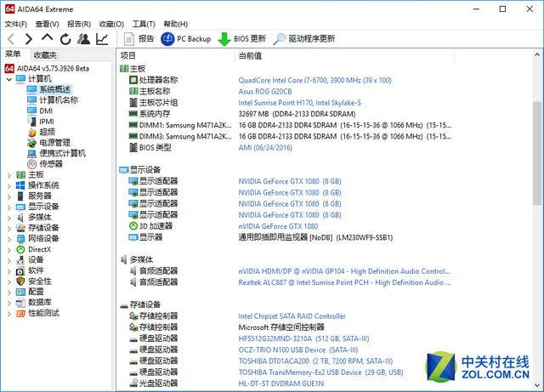This screenshot has width=544, height=392.
Task: Click the 处理器名称 CPU icon
Action: (133, 80)
